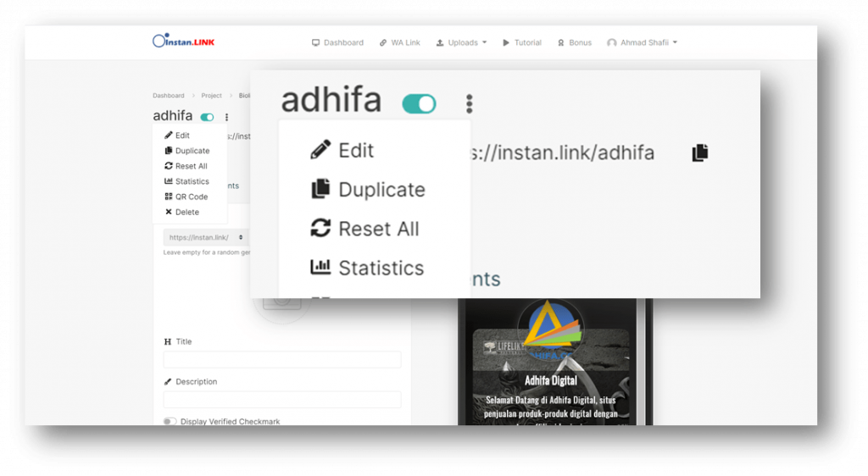Open the https://instan.link/ domain dropdown
Screen dimensions: 868x476
pyautogui.click(x=205, y=238)
